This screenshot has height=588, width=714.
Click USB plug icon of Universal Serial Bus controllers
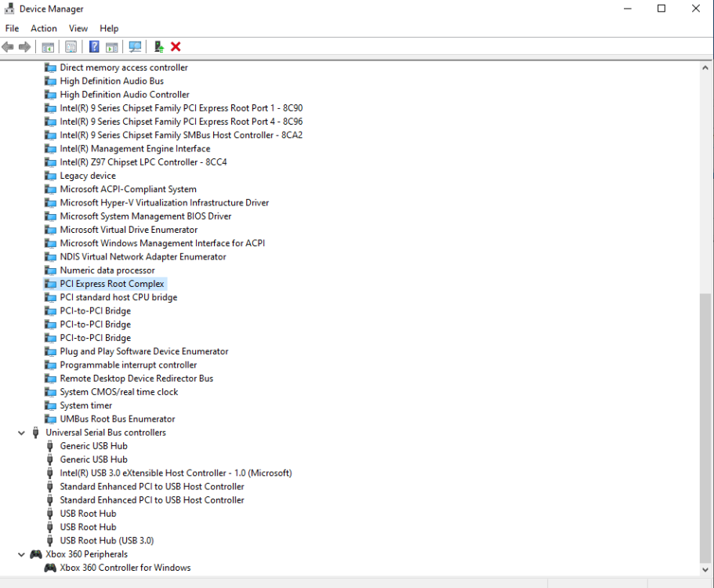(x=35, y=432)
